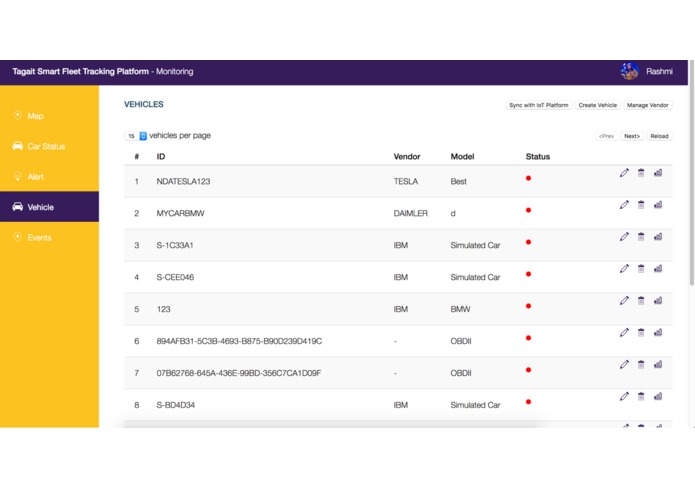The image size is (695, 494).
Task: Edit vehicle 894AFB31 with pencil icon
Action: click(x=624, y=332)
